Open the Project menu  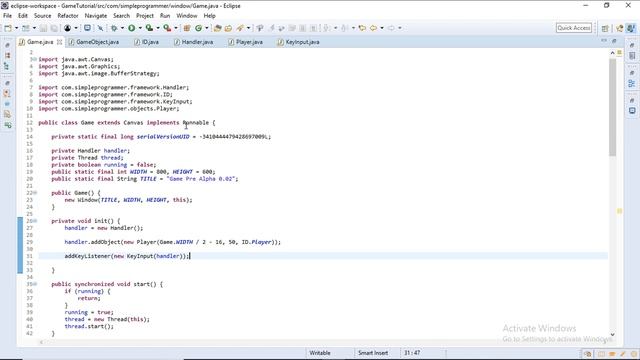pyautogui.click(x=145, y=16)
